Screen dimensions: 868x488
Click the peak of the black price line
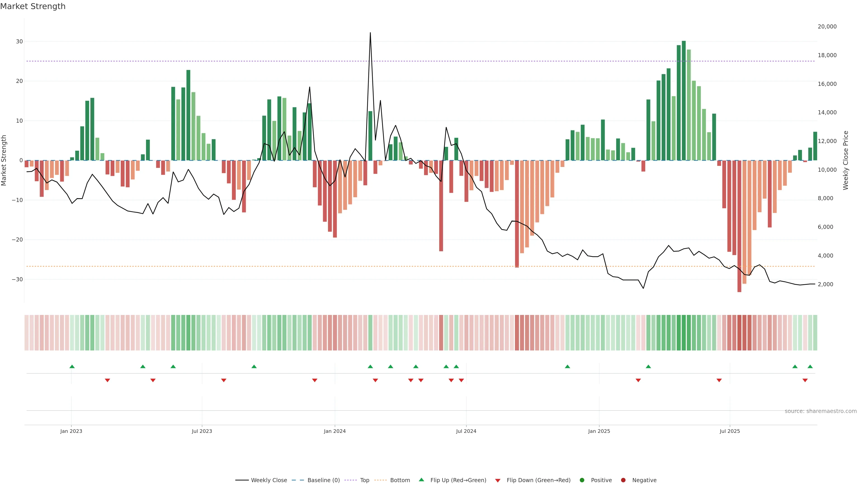coord(370,33)
